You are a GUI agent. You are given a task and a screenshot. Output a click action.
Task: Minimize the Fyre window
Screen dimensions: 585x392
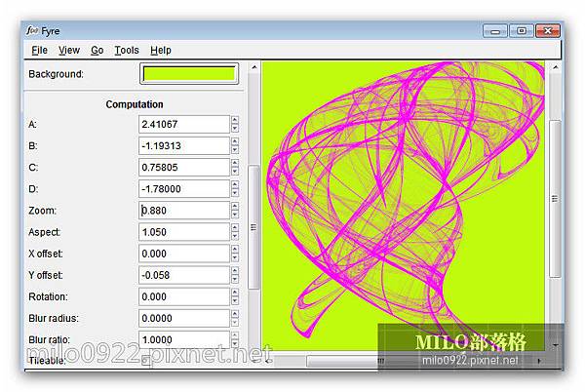point(495,31)
